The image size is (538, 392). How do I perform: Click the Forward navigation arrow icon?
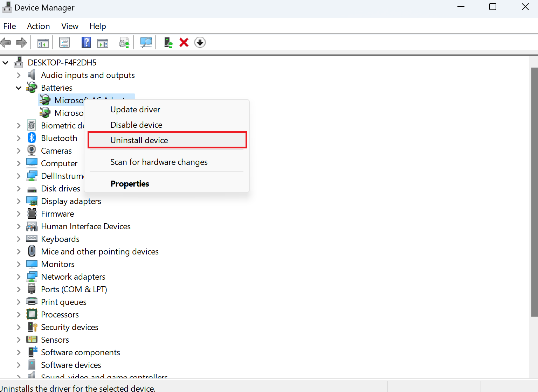21,42
